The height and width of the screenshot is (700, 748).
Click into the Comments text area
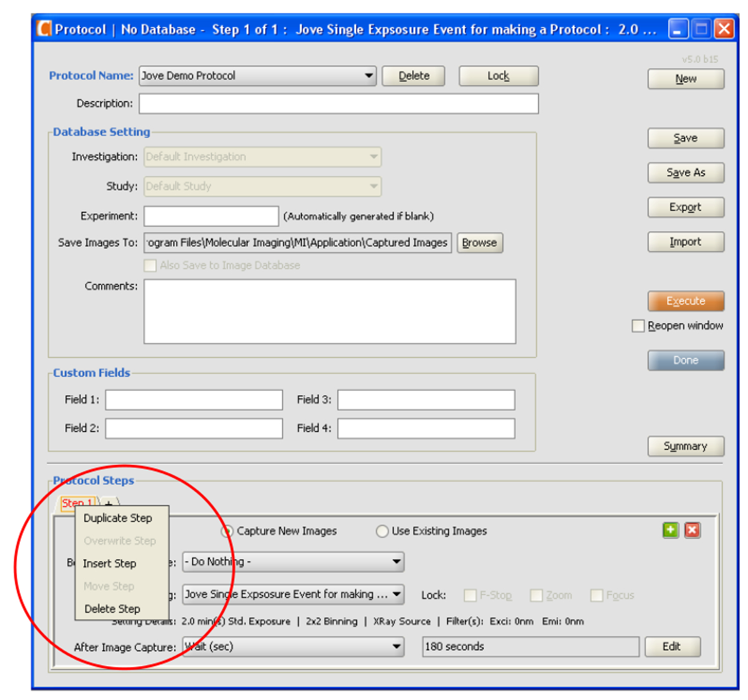coord(330,312)
